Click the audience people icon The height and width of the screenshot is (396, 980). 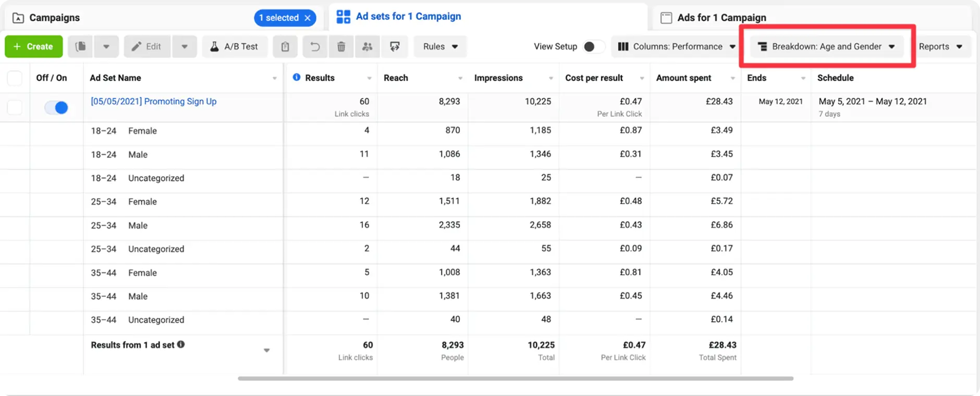coord(367,46)
